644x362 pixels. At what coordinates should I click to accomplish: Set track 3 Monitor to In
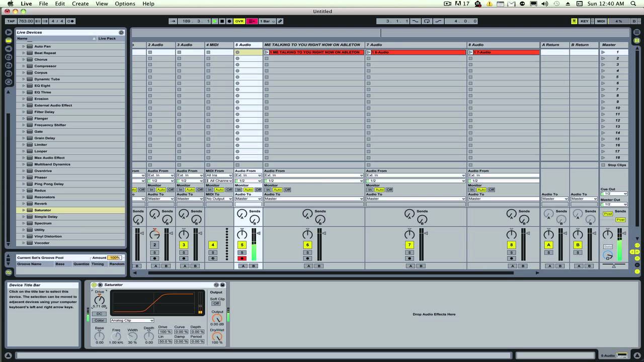(x=181, y=190)
